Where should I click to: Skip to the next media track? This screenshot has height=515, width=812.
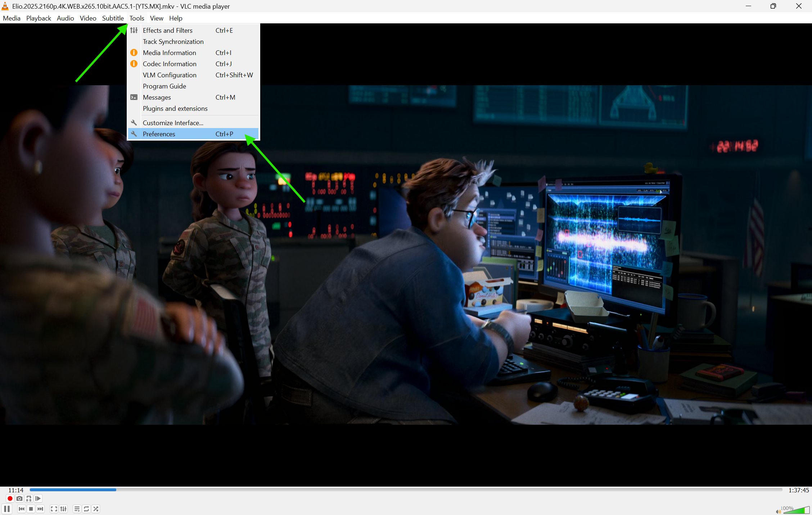point(40,509)
